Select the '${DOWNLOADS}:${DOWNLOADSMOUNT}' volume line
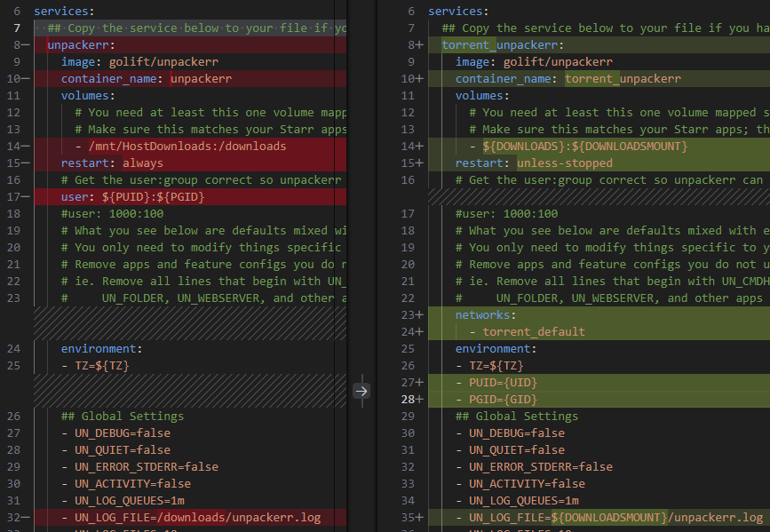Image resolution: width=770 pixels, height=532 pixels. [x=578, y=147]
